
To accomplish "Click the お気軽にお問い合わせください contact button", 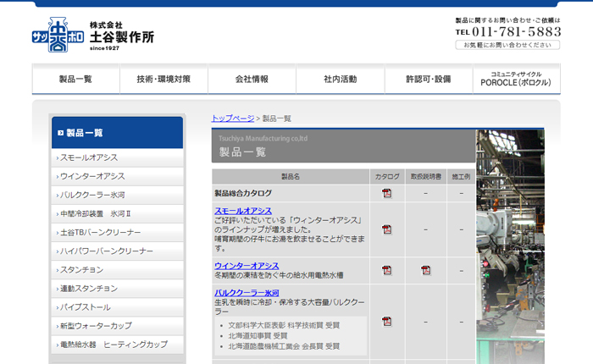I will pyautogui.click(x=507, y=45).
